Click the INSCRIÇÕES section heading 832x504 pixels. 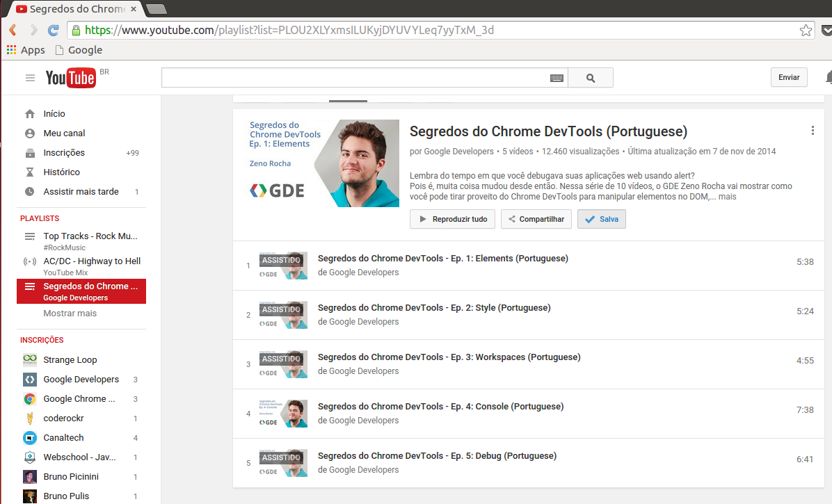tap(42, 340)
